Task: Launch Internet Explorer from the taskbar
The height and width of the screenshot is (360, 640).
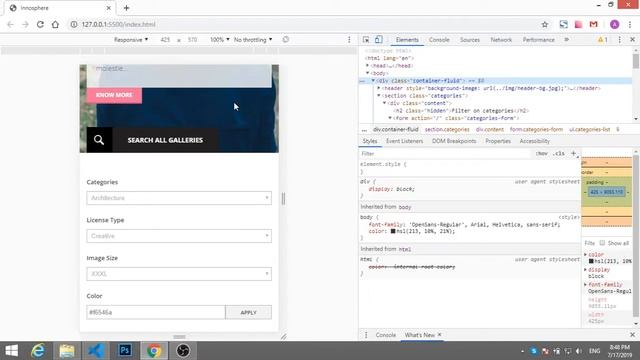Action: pyautogui.click(x=38, y=351)
